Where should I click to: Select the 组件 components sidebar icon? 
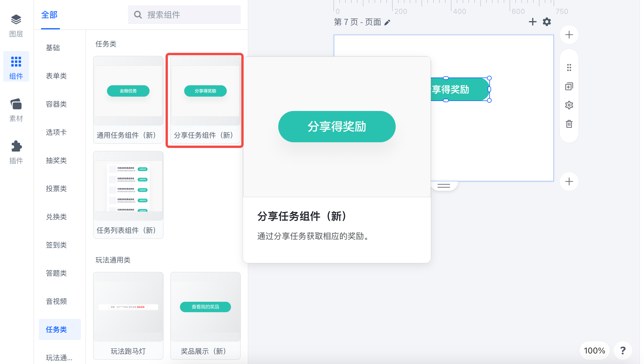pos(16,67)
